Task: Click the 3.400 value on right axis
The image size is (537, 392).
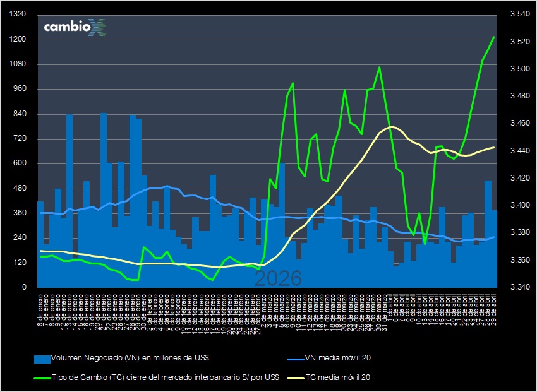Action: point(520,206)
